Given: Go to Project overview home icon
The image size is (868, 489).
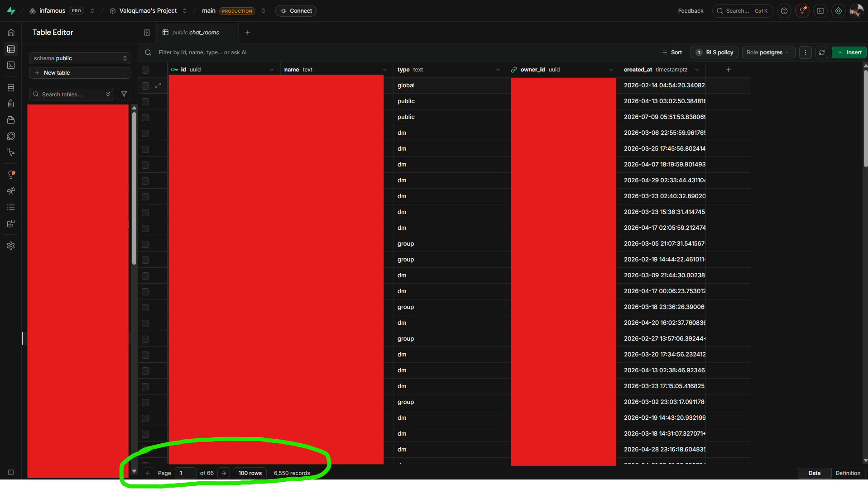Looking at the screenshot, I should (11, 33).
